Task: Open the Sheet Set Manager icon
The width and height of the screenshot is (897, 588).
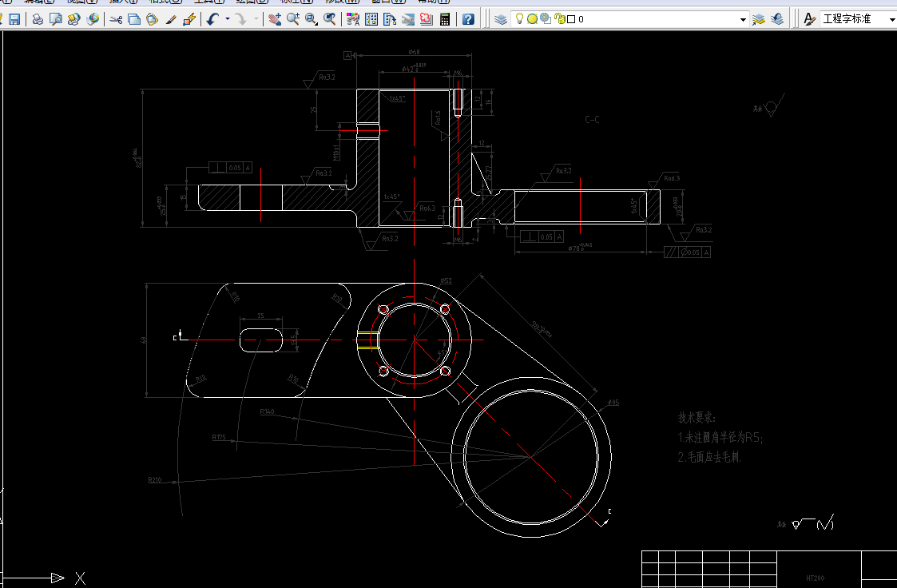Action: point(408,19)
